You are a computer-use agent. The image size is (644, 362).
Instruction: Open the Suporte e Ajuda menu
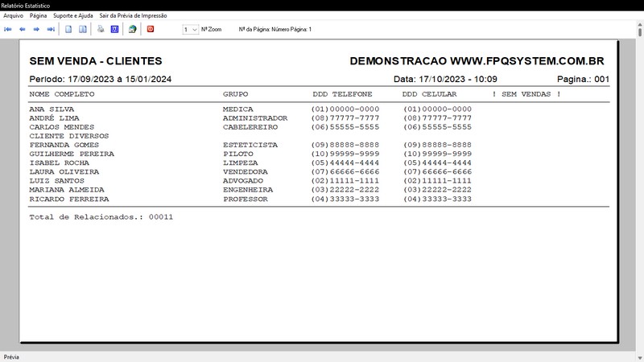[73, 15]
